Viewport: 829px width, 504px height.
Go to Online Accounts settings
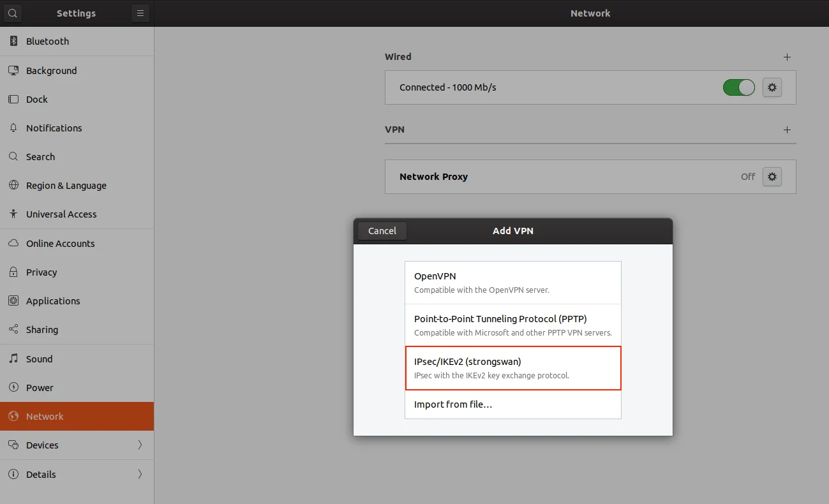(60, 244)
